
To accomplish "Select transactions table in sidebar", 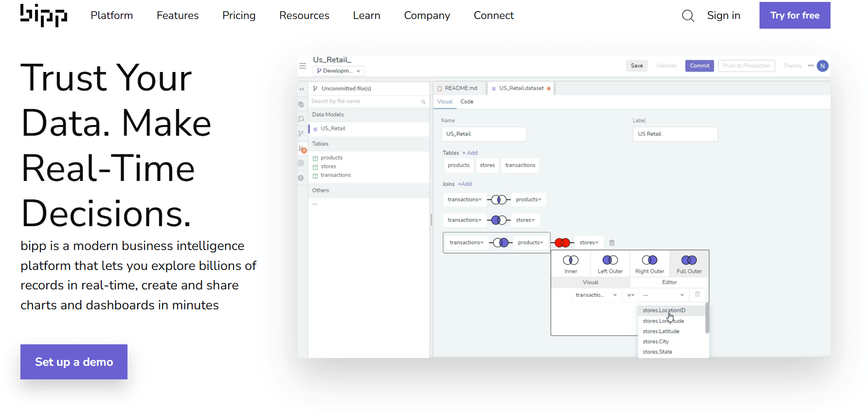I will coord(336,175).
